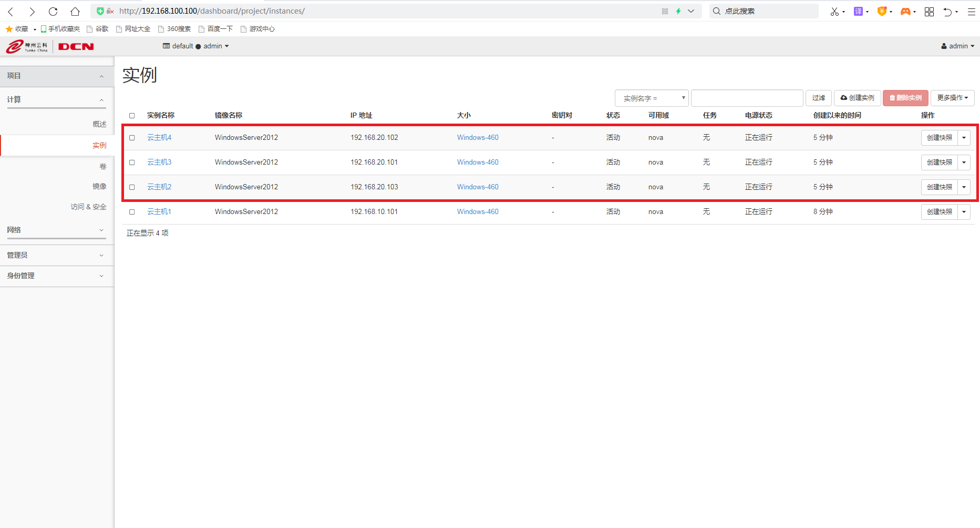Open the browser hamburger menu
This screenshot has width=980, height=528.
(972, 11)
